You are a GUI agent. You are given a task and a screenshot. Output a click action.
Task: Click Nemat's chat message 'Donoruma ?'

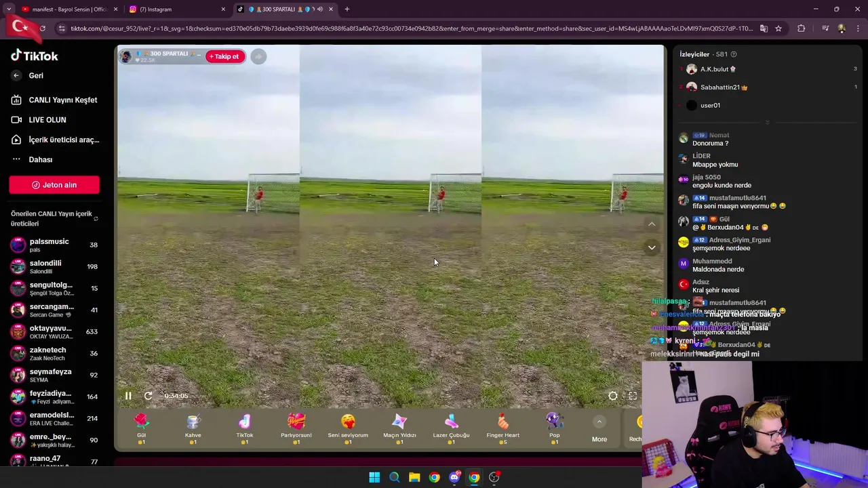coord(710,144)
